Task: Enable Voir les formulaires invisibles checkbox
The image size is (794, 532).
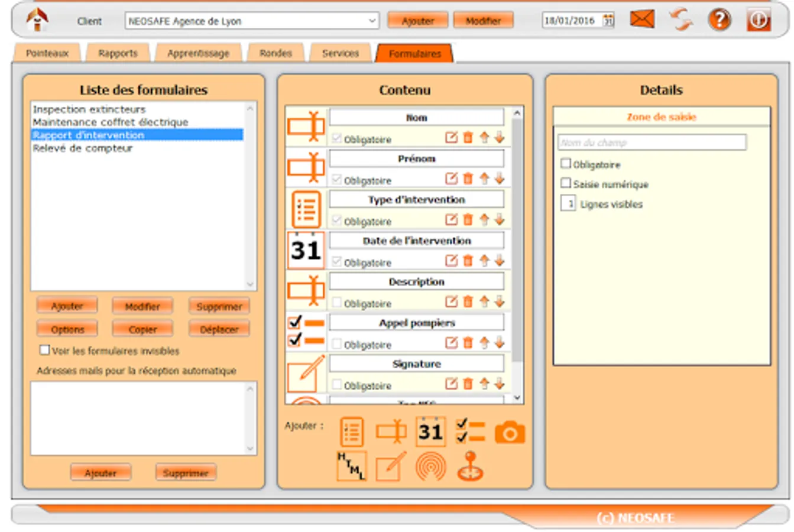Action: point(44,350)
